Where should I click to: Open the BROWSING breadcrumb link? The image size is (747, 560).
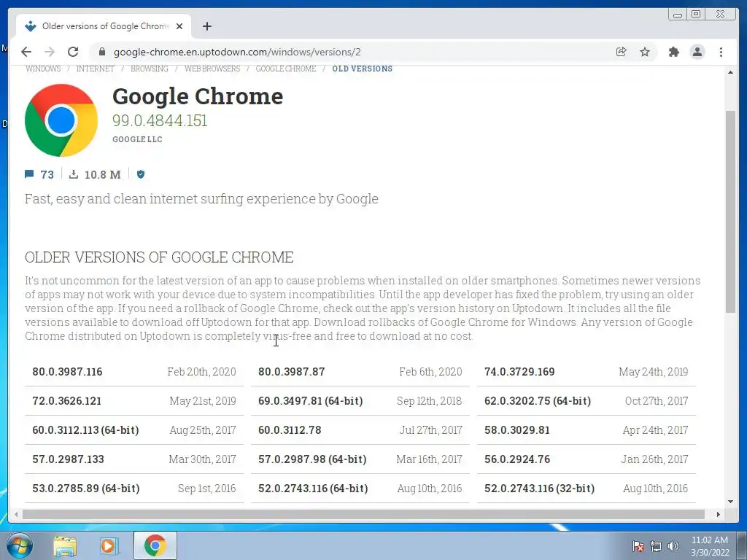[x=149, y=69]
